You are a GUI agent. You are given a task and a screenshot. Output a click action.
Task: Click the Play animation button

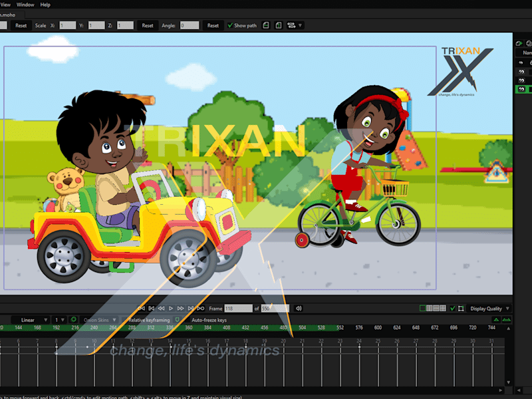pyautogui.click(x=171, y=309)
